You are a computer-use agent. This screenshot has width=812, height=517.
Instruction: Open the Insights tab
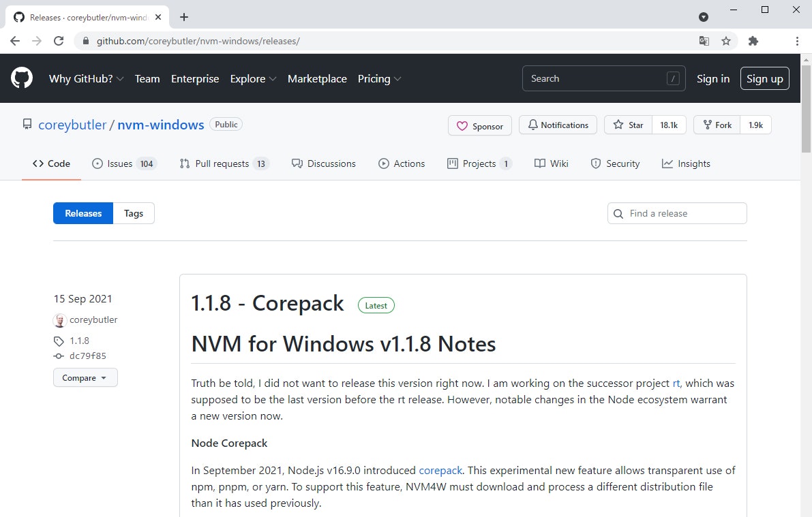tap(686, 163)
